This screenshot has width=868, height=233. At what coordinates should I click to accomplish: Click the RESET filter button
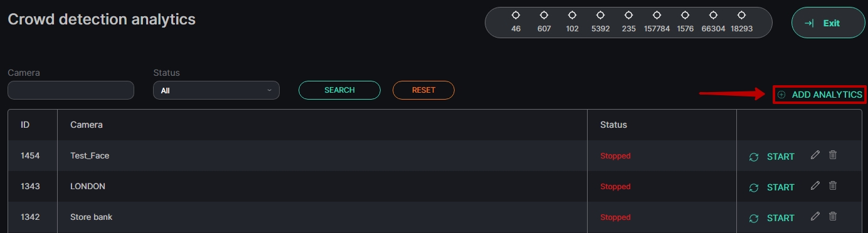pos(423,90)
